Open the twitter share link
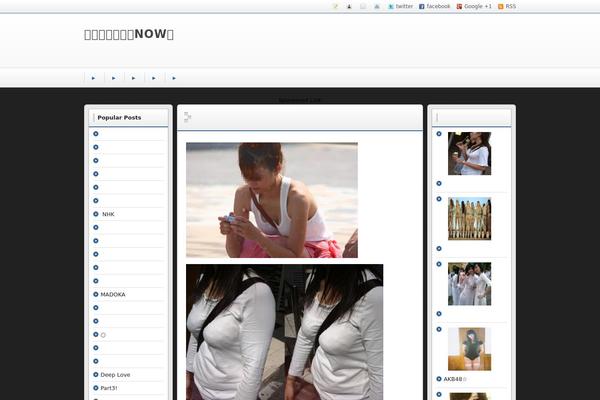Viewport: 600px width, 400px height. 401,7
